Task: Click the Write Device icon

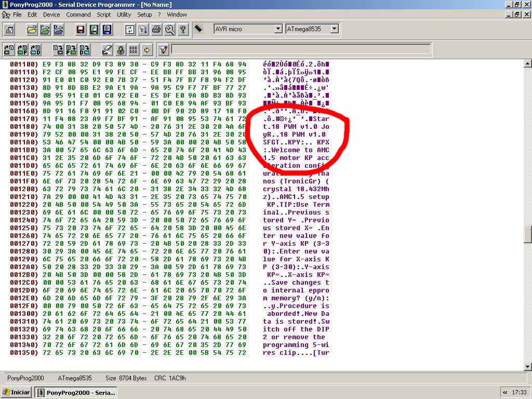Action: 58,50
